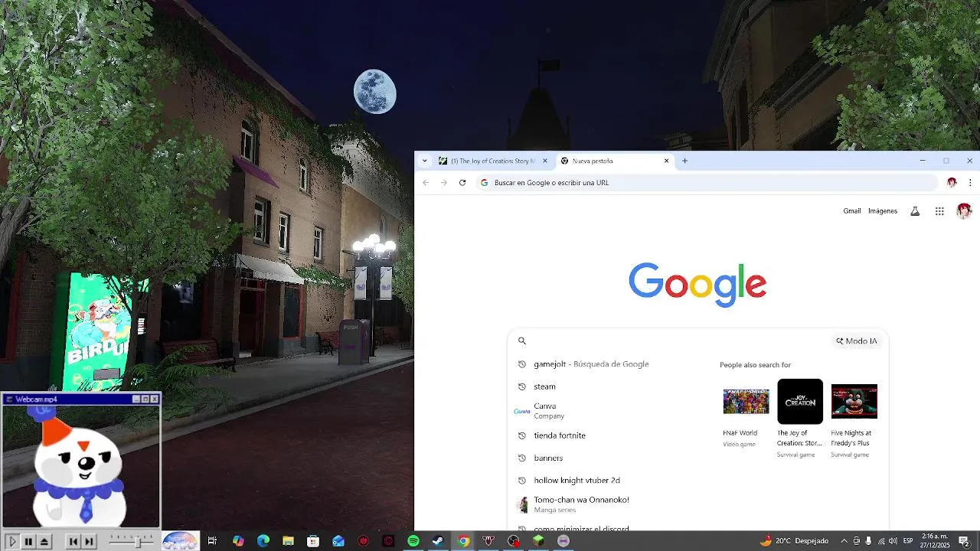The image size is (980, 551).
Task: Open the Google apps grid
Action: click(x=939, y=211)
